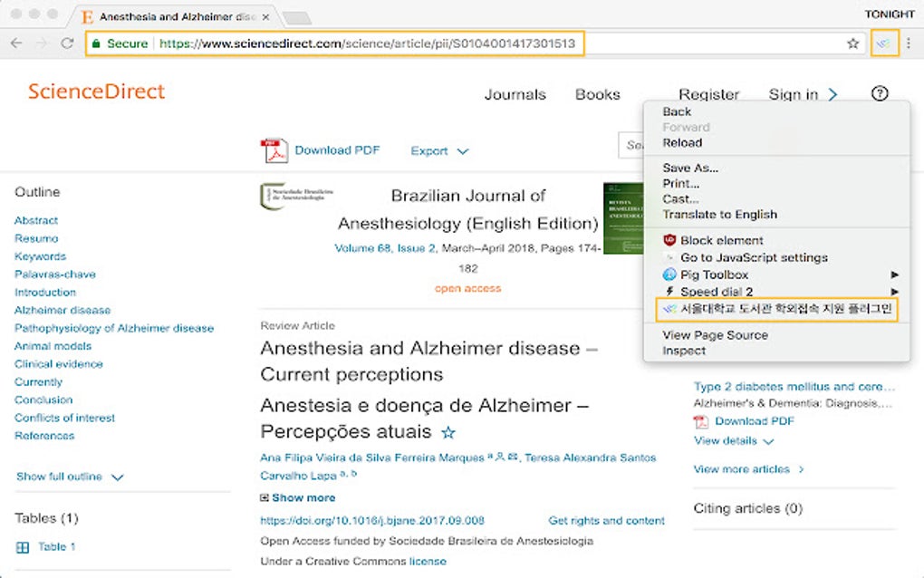Click the browser address bar
The width and height of the screenshot is (924, 578).
pyautogui.click(x=362, y=43)
